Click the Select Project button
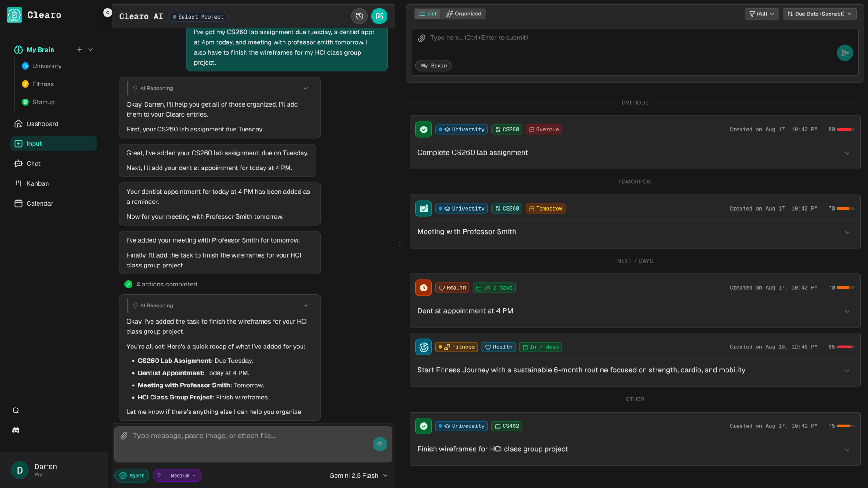 (x=198, y=17)
